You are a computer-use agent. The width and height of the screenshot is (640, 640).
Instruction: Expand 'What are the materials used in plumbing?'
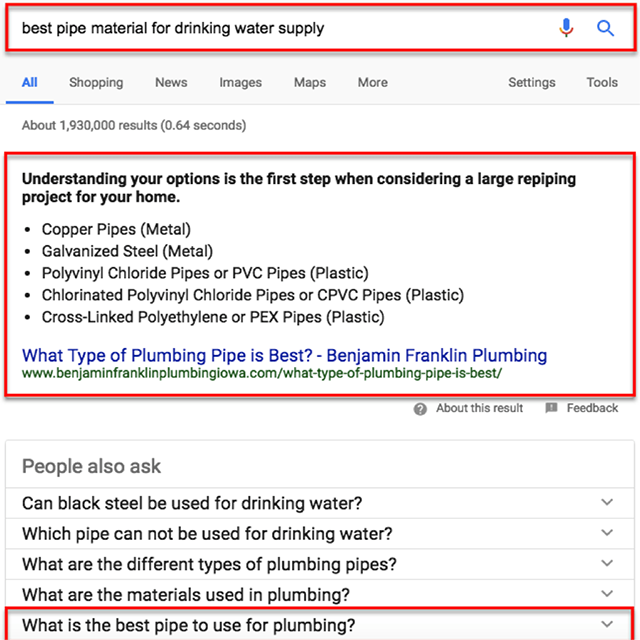606,594
